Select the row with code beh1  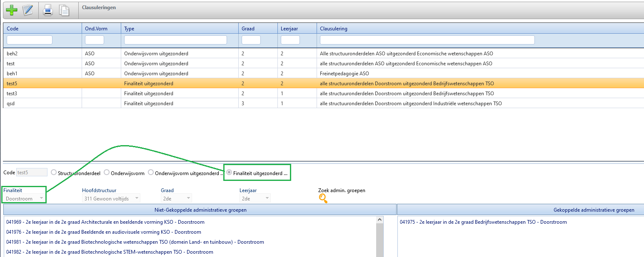pos(323,74)
